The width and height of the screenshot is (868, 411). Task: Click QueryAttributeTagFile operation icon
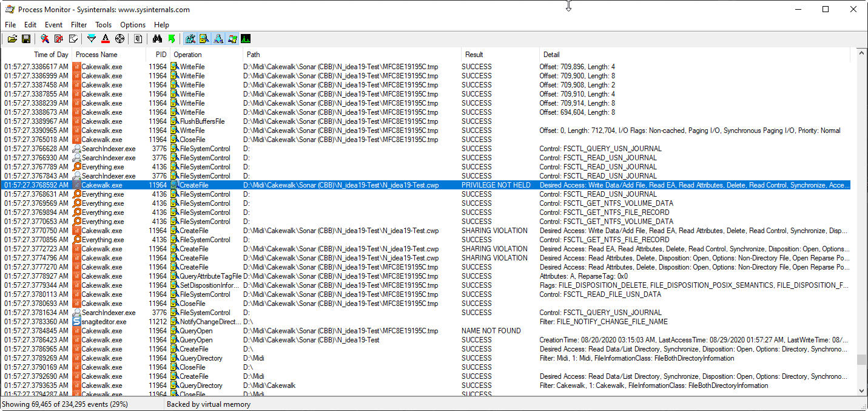tap(175, 276)
